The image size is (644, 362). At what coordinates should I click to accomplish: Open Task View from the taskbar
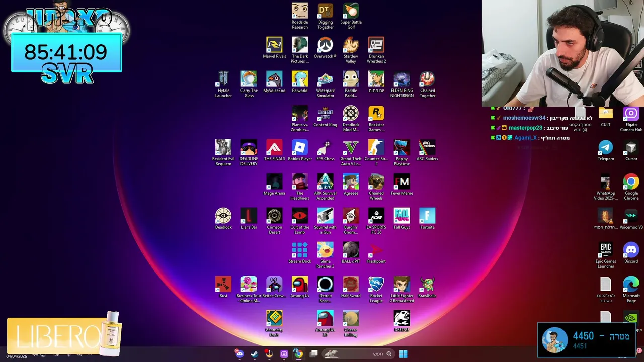tap(313, 354)
